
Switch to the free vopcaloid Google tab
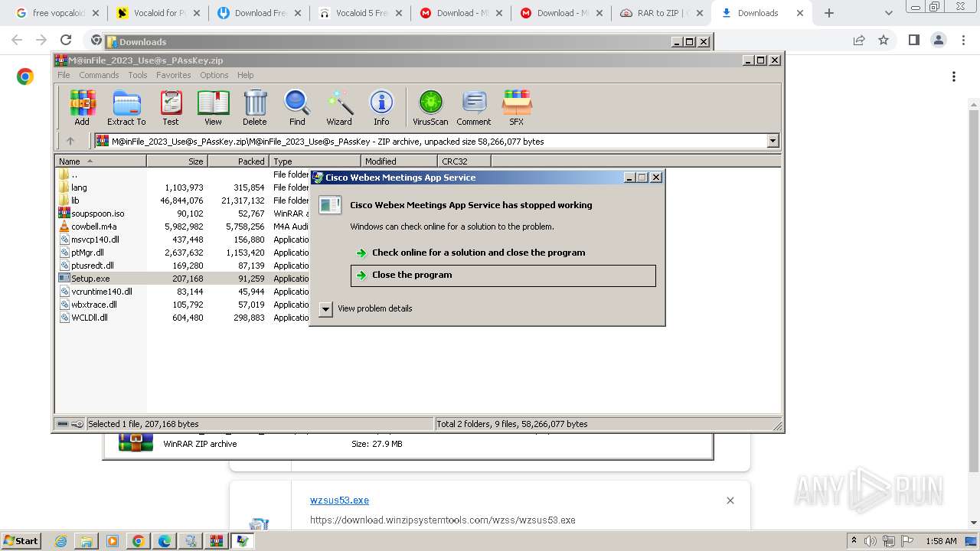pos(57,13)
